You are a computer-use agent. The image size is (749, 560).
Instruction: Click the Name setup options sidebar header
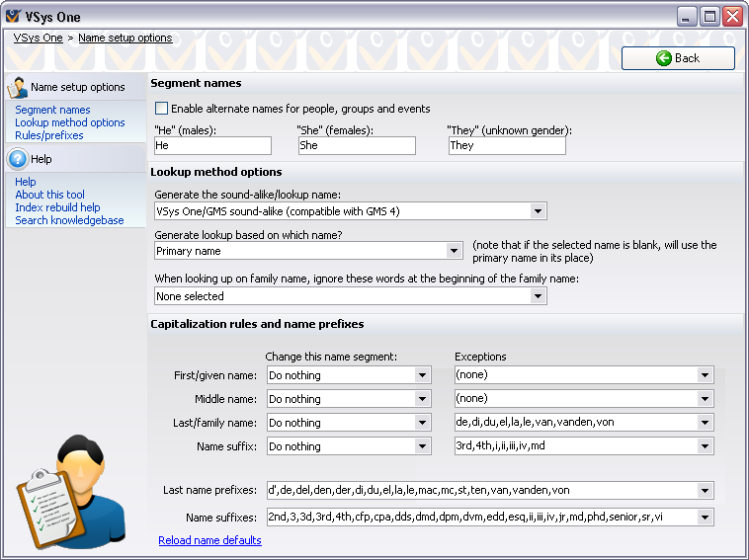tap(75, 87)
